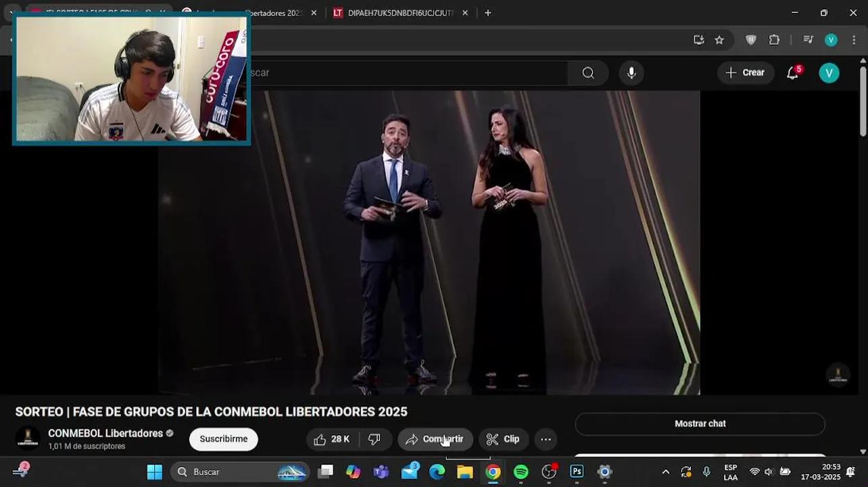
Task: Open the browser extensions puzzle icon
Action: (775, 40)
